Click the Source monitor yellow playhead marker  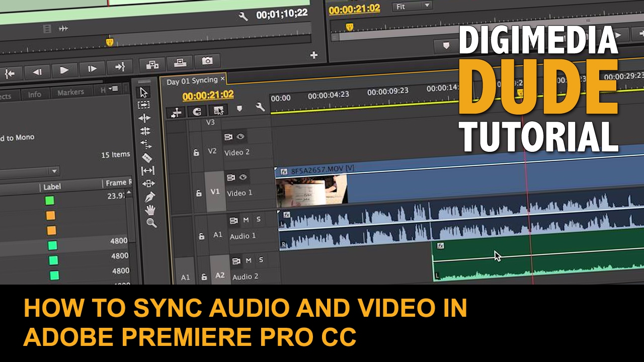pyautogui.click(x=109, y=42)
